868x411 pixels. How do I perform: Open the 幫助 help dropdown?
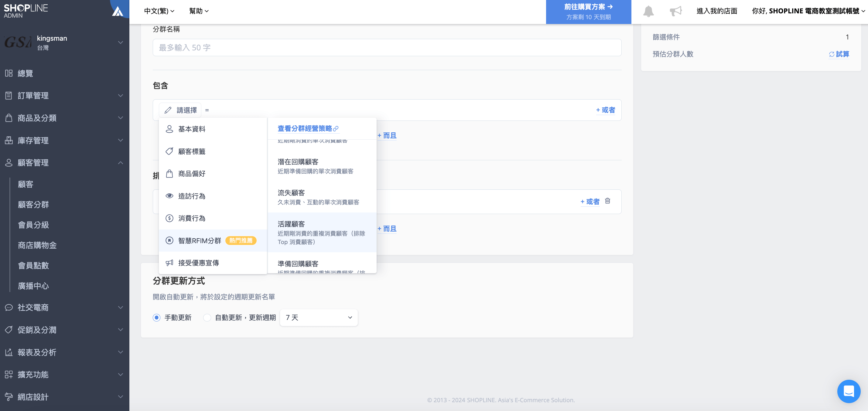tap(199, 11)
